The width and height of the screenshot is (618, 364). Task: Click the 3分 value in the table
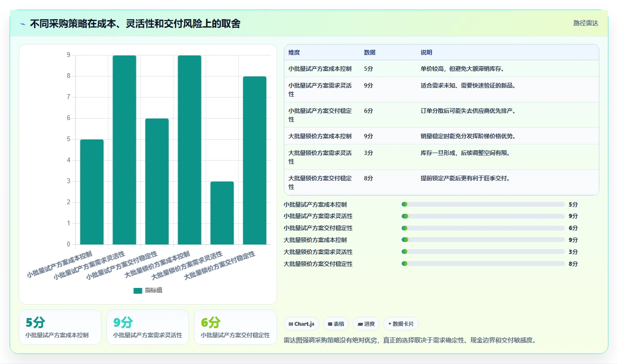(x=368, y=153)
